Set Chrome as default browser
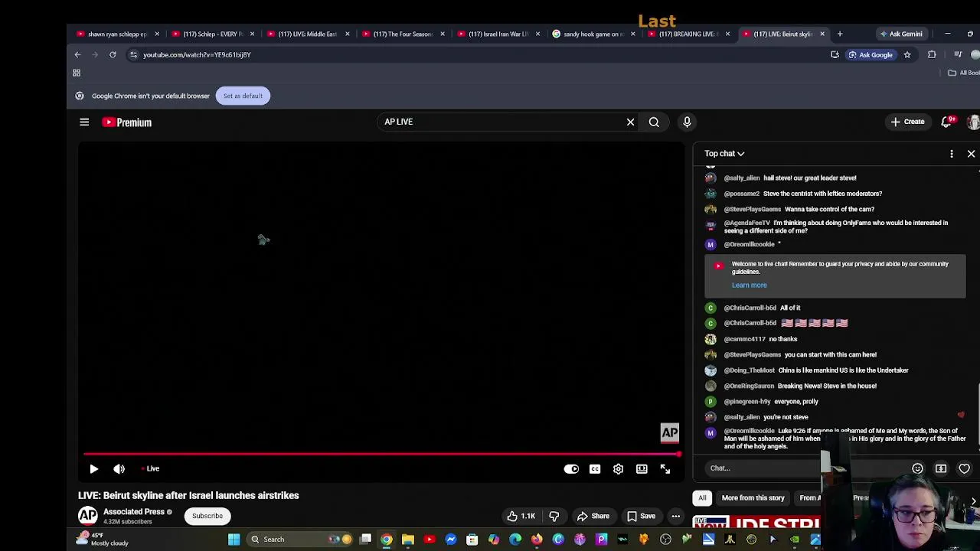Screen dimensions: 980x551 [x=243, y=96]
